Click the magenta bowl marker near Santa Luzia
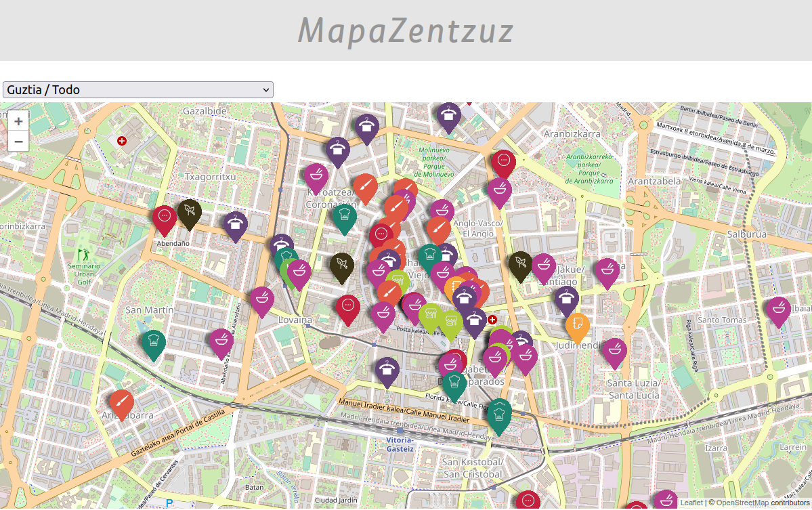Image resolution: width=812 pixels, height=510 pixels. coord(614,350)
